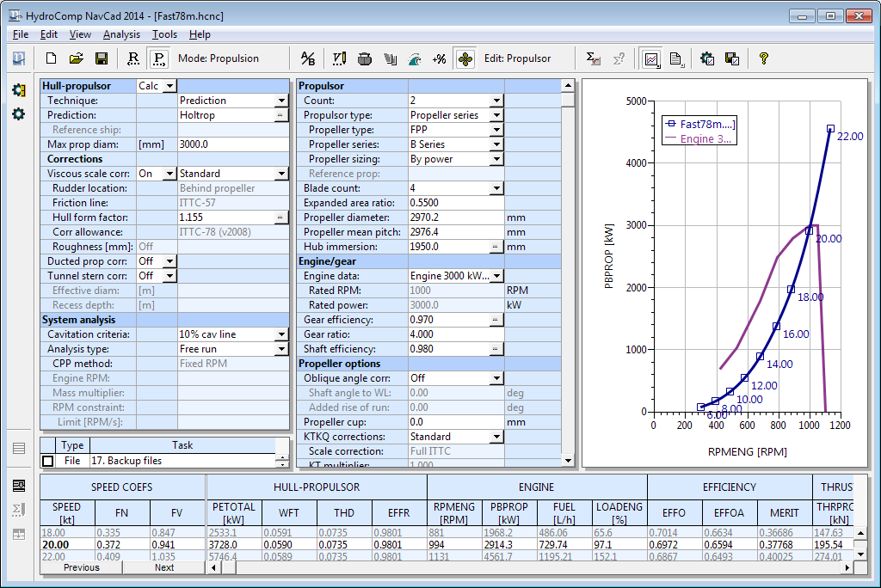Click the appendages toolbar icon
Viewport: 881px width, 588px height.
(x=390, y=58)
